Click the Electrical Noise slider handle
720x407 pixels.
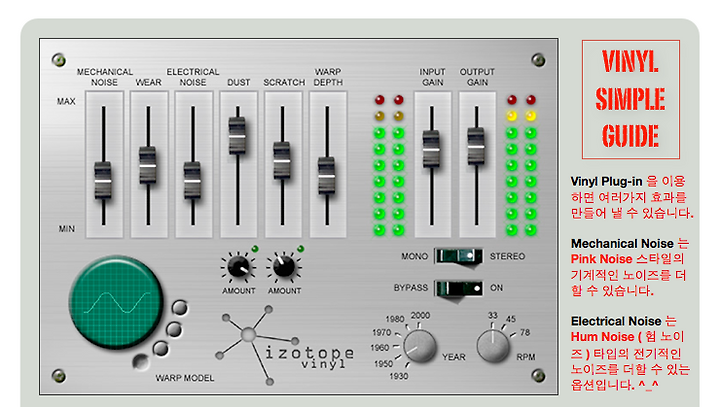(x=192, y=181)
